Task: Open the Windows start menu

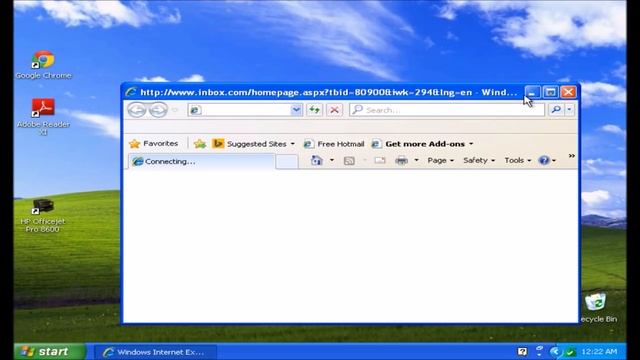Action: pyautogui.click(x=50, y=351)
